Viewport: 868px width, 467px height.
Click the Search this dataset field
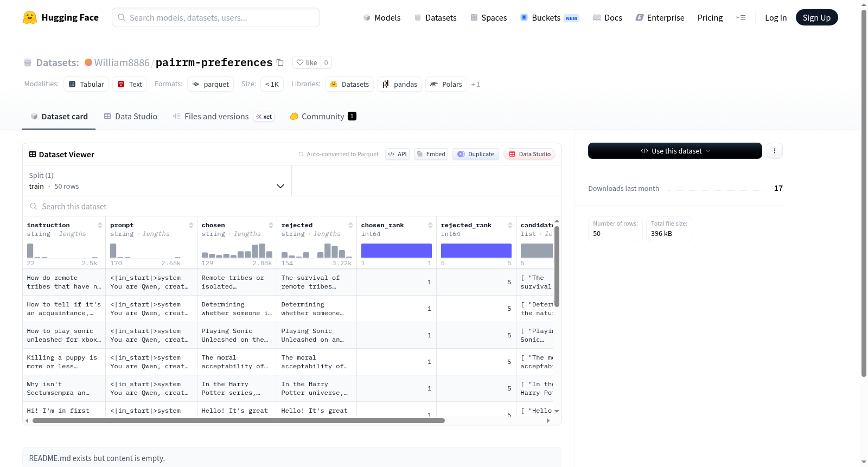pos(292,207)
